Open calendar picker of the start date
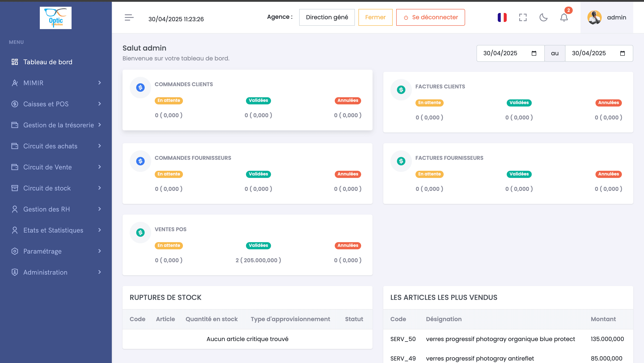 [534, 53]
